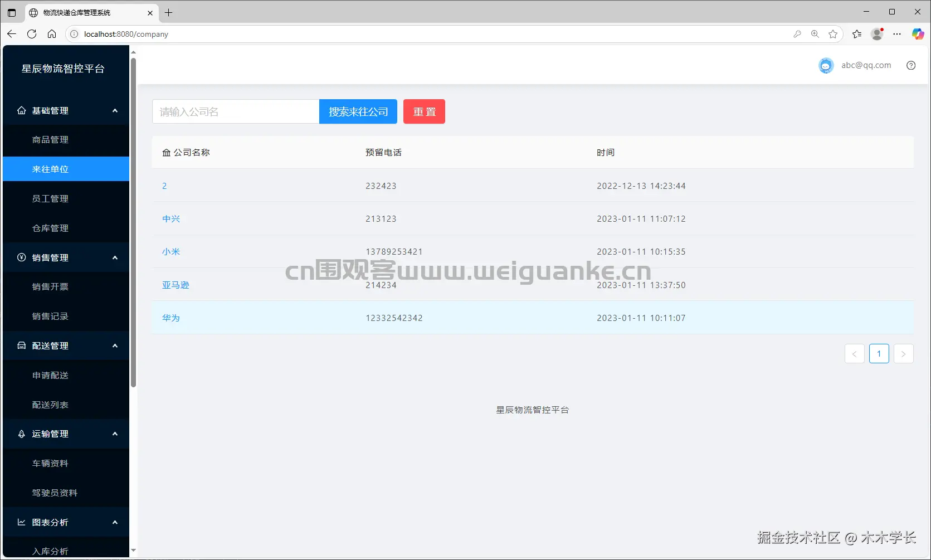
Task: Open the 华为 company details link
Action: pyautogui.click(x=171, y=318)
